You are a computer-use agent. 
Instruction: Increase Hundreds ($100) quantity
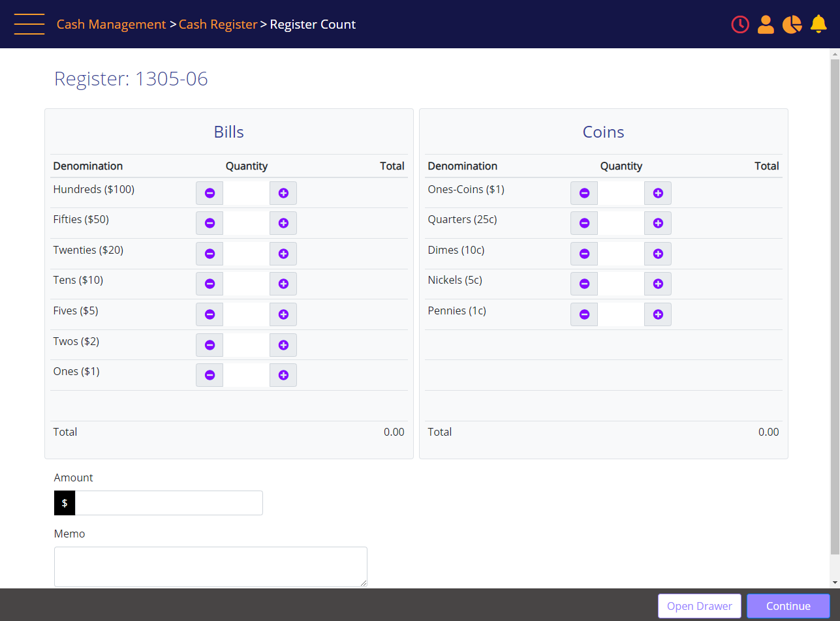[x=283, y=193]
